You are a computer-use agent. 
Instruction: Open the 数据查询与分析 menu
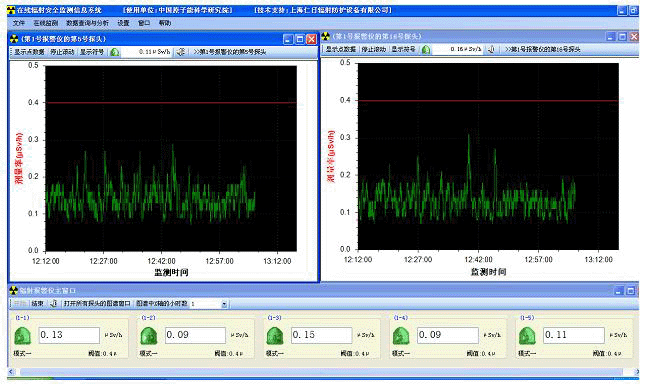pos(87,23)
